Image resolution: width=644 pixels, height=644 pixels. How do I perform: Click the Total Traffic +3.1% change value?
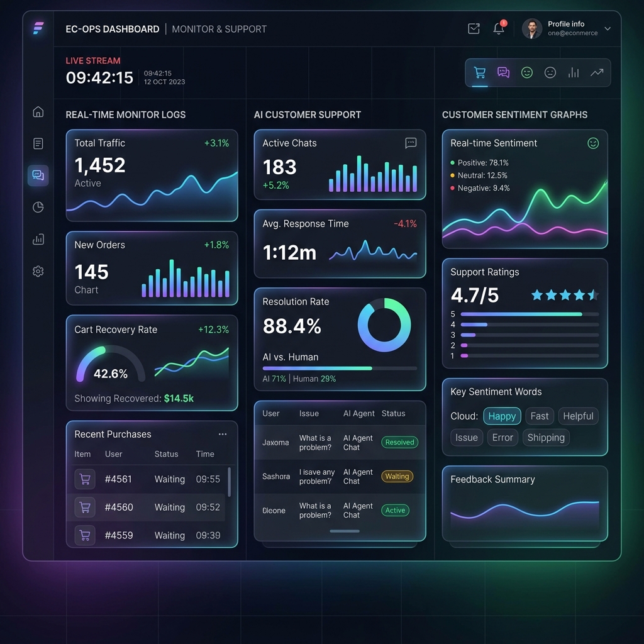216,143
